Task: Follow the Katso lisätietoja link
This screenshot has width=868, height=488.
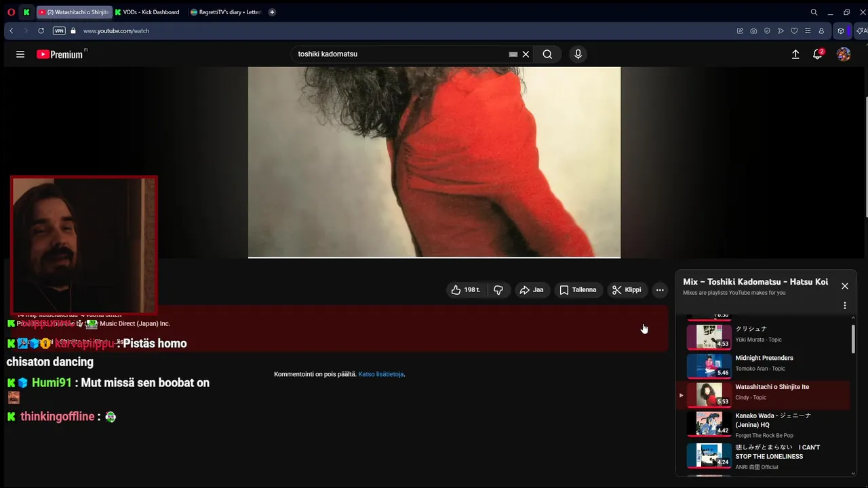Action: coord(381,374)
